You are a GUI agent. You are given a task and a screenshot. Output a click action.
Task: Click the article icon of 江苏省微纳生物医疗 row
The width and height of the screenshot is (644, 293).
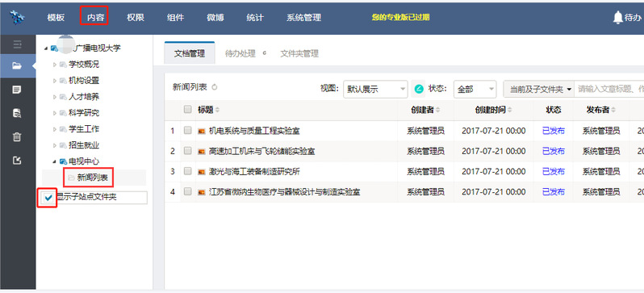[201, 192]
